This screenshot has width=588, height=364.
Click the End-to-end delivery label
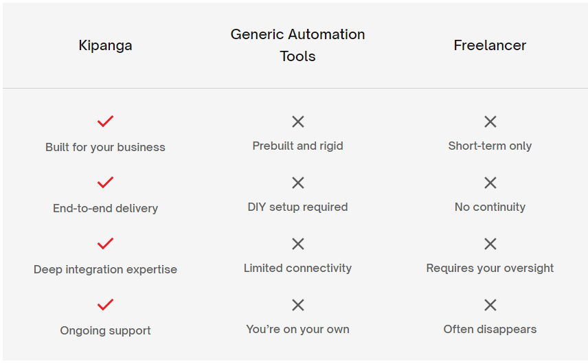(x=105, y=208)
